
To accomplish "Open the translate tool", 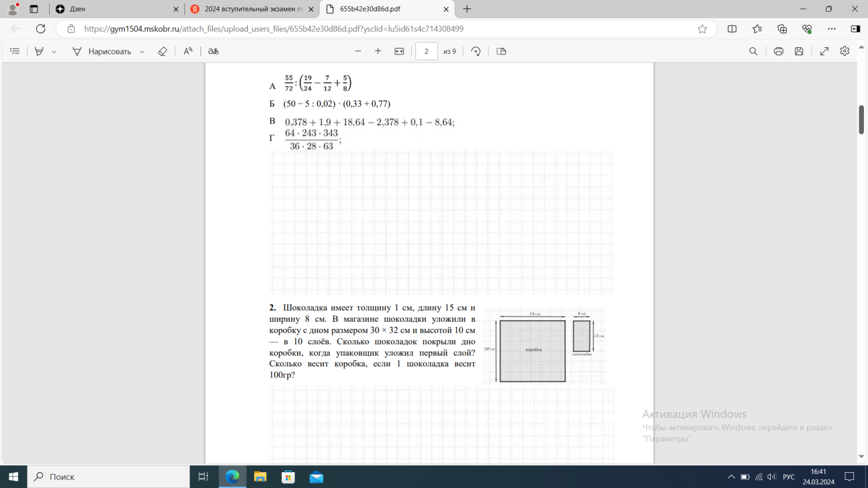I will (x=213, y=51).
